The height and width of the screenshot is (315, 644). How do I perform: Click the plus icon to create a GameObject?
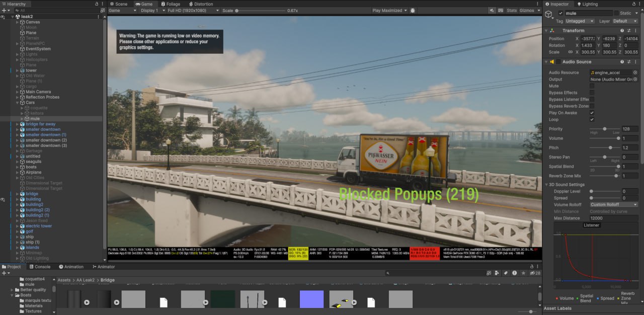4,10
